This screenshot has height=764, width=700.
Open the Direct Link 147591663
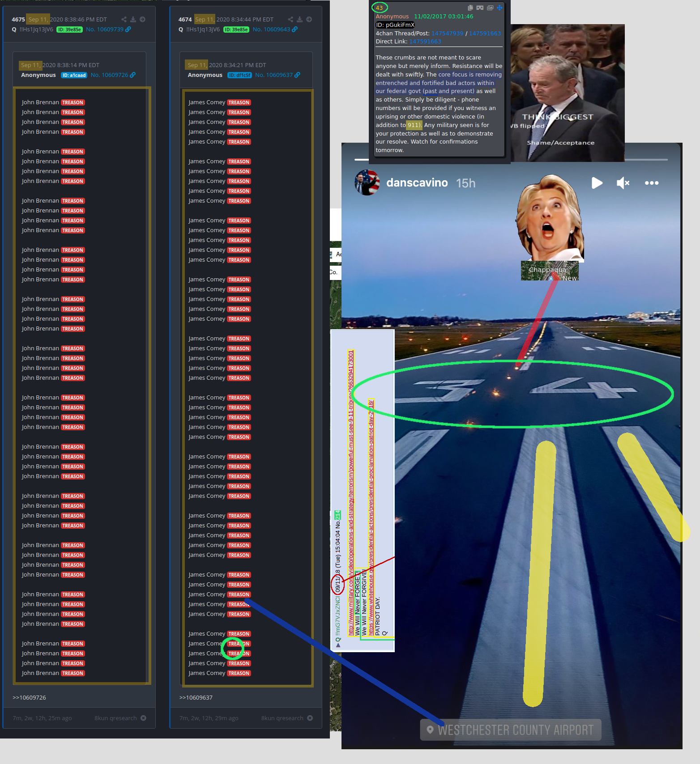[425, 42]
